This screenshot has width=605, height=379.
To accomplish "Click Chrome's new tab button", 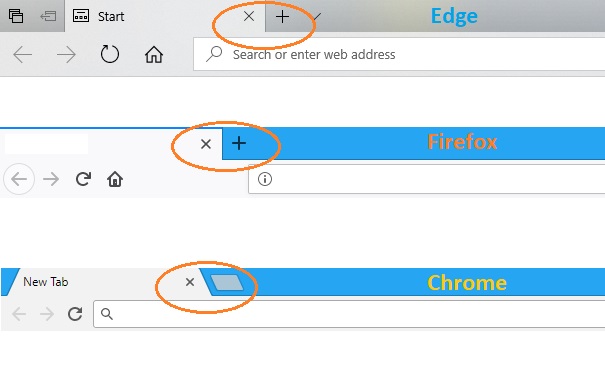I will click(x=227, y=283).
